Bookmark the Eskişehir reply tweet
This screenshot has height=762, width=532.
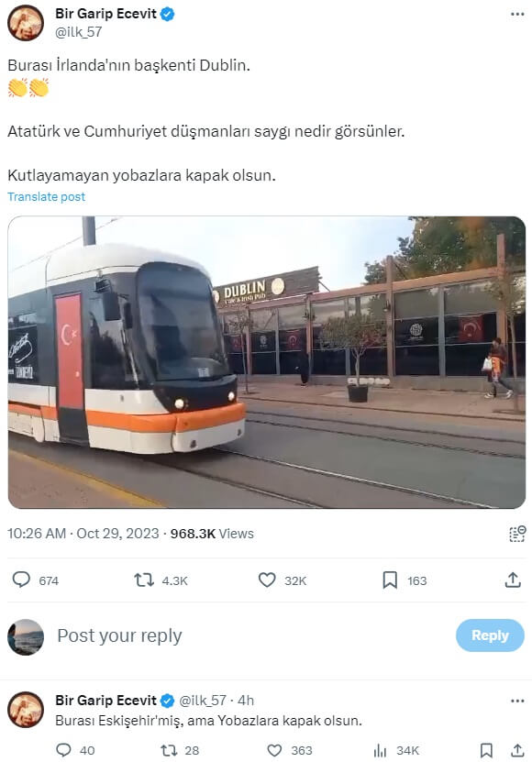click(486, 750)
